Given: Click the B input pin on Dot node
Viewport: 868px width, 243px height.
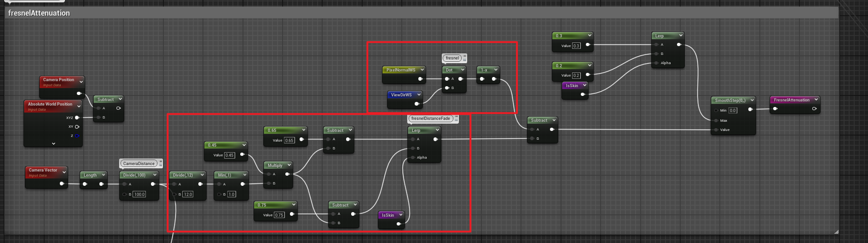Looking at the screenshot, I should 446,88.
